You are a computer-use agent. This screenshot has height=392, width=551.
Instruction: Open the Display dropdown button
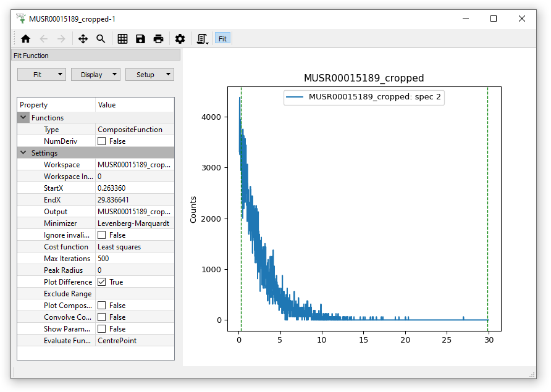tap(96, 75)
